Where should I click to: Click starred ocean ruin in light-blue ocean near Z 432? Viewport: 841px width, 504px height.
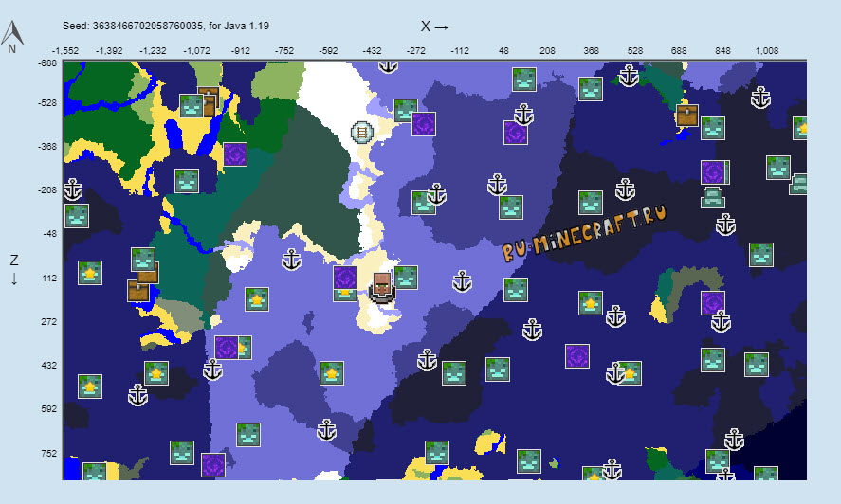coord(332,373)
